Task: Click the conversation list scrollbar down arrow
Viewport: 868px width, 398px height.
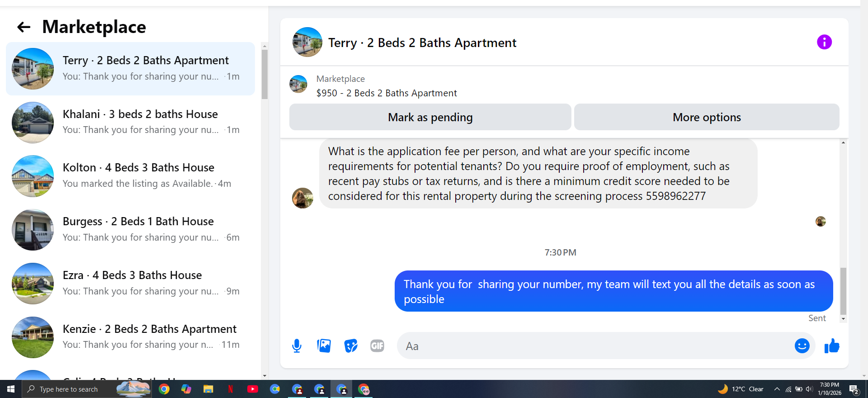Action: coord(264,376)
